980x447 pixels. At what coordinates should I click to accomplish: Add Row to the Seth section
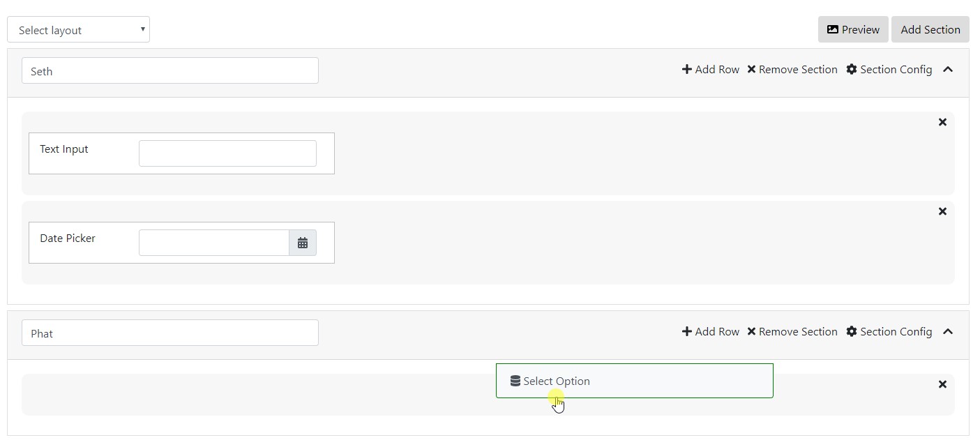click(711, 70)
